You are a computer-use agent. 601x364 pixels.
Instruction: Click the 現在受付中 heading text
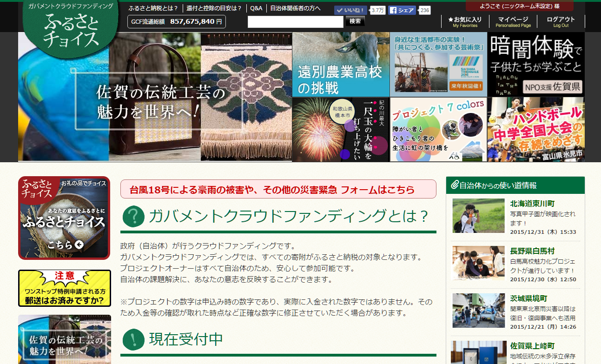[186, 339]
